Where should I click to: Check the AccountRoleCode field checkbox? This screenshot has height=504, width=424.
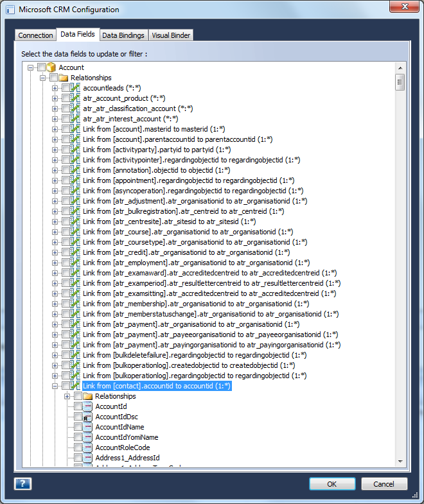point(78,448)
